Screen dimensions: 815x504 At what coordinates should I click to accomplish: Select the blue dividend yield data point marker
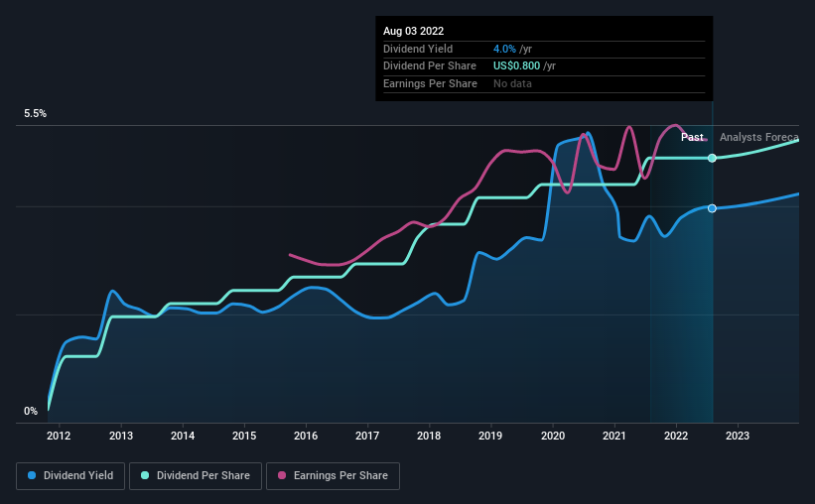click(x=712, y=208)
